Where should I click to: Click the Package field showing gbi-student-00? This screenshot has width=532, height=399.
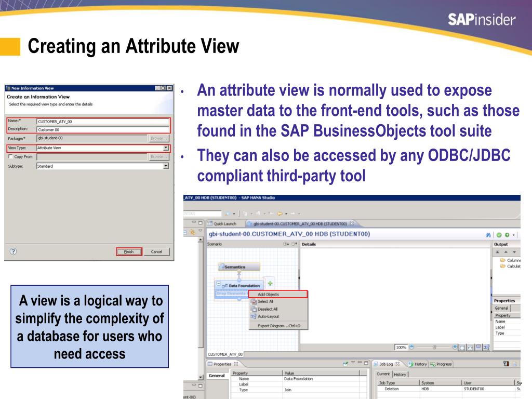(91, 138)
